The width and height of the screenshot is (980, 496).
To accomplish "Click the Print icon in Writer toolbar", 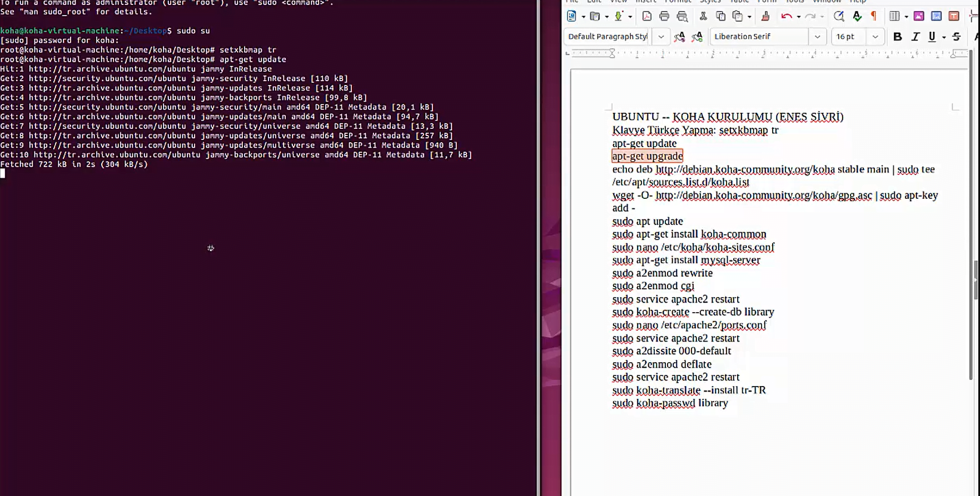I will click(664, 17).
